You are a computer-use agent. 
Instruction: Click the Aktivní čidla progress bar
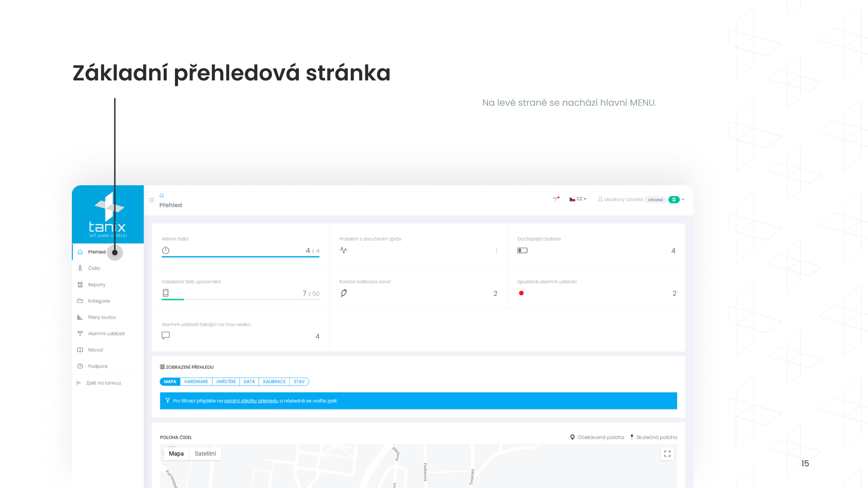click(240, 257)
